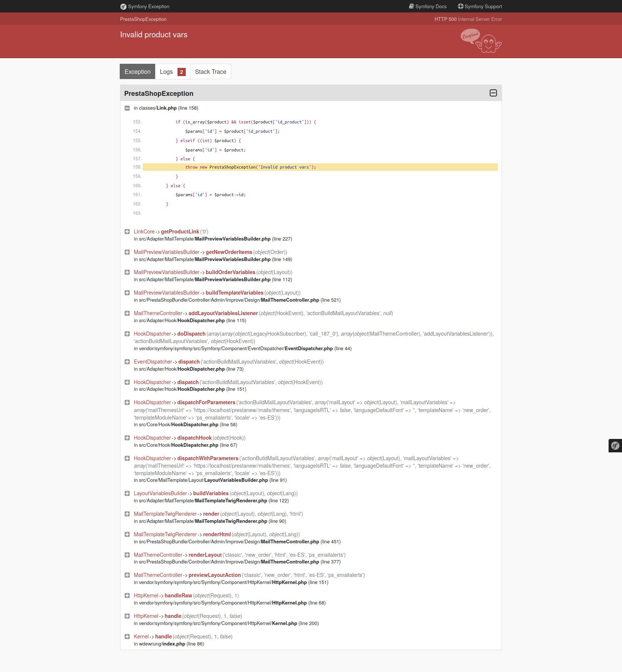622x672 pixels.
Task: Expand the HttpKernel handle trace entry
Action: point(127,616)
